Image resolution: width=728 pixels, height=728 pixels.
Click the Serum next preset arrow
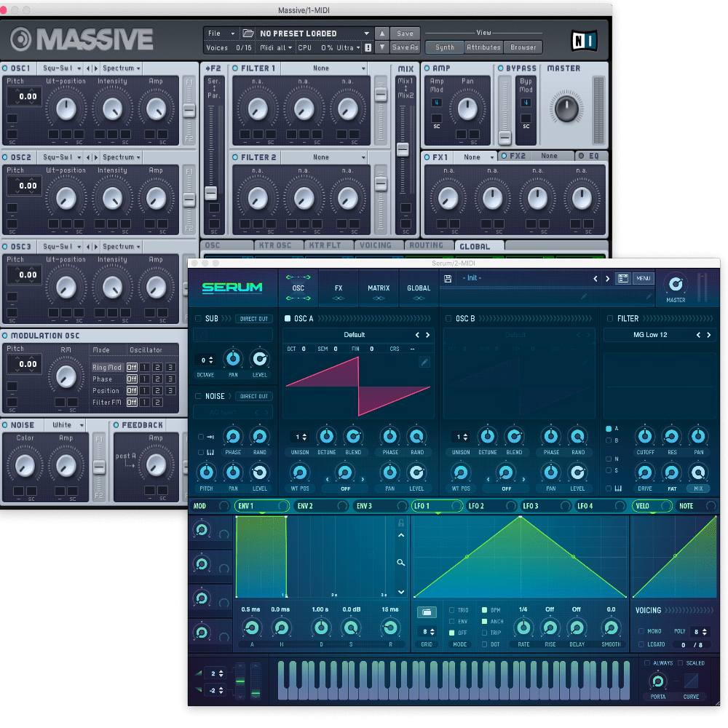[x=608, y=279]
